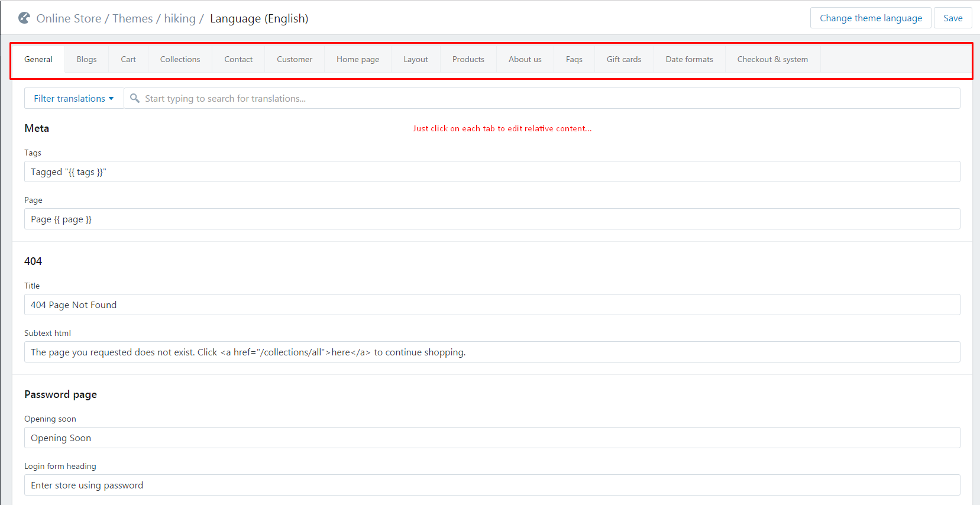Open the Cart tab
Viewport: 980px width, 505px height.
tap(128, 59)
